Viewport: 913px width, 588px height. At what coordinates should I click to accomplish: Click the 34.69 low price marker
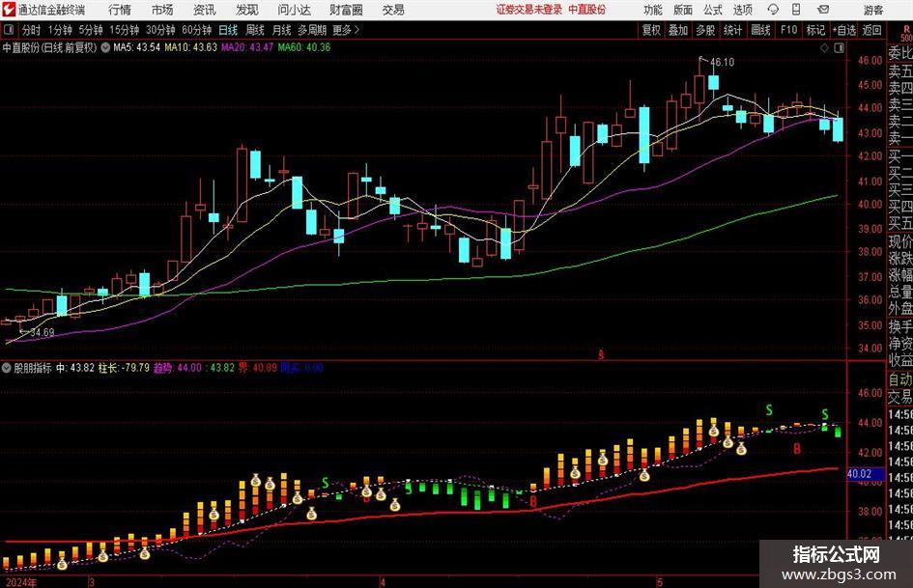[42, 332]
